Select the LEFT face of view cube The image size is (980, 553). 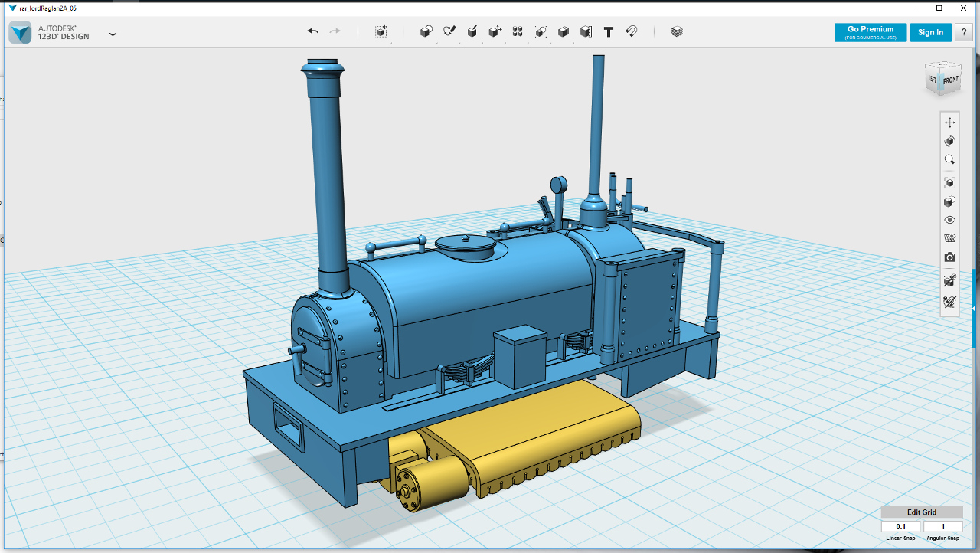point(933,80)
